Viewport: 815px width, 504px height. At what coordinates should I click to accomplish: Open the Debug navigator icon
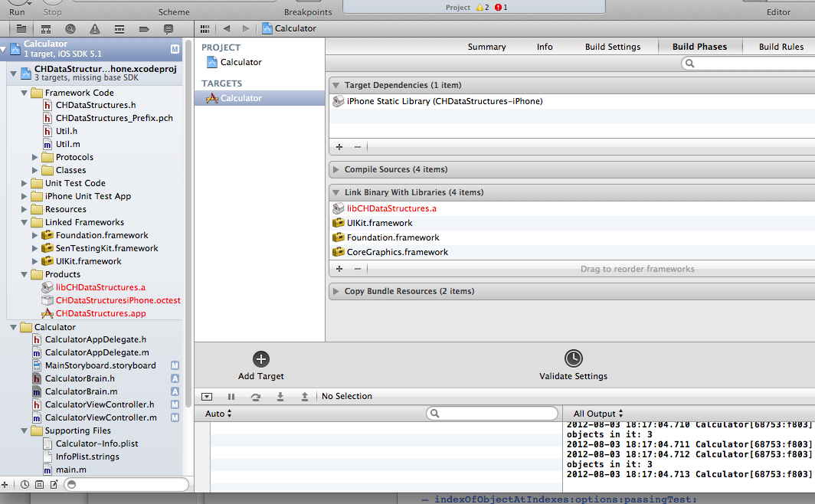(119, 29)
